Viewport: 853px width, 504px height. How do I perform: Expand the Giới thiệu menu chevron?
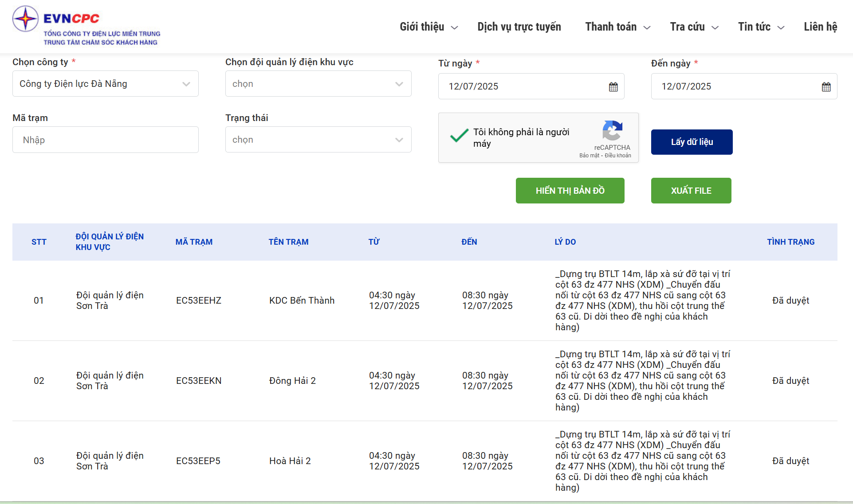point(454,28)
